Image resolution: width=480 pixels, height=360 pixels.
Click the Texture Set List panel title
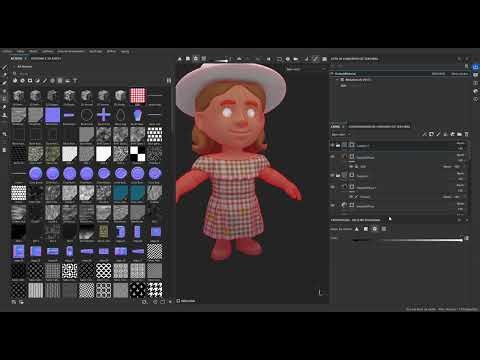[355, 59]
